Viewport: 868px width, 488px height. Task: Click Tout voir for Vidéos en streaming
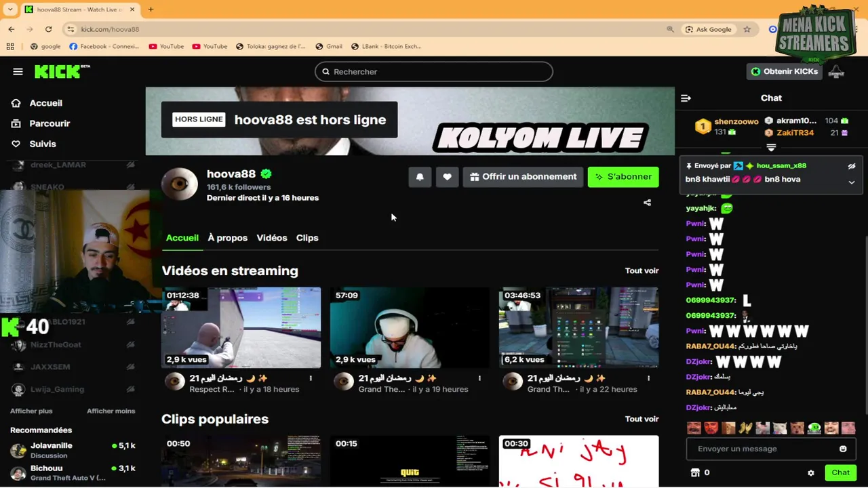point(642,270)
